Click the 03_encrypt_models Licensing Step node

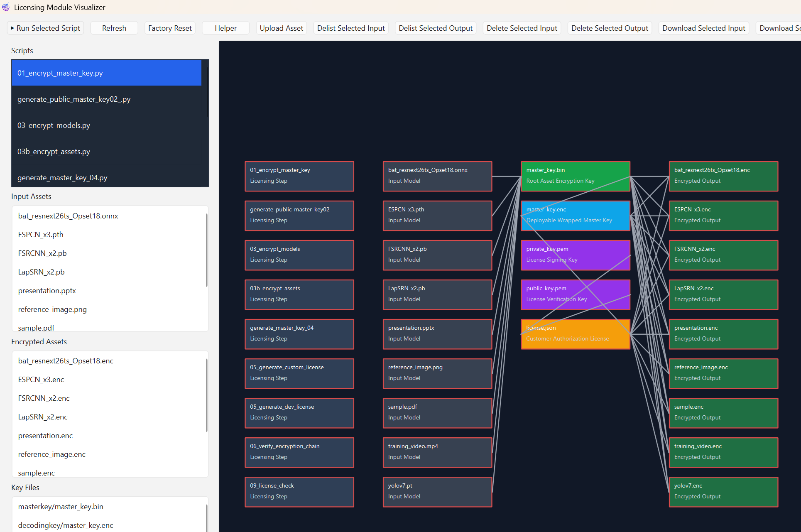(299, 255)
